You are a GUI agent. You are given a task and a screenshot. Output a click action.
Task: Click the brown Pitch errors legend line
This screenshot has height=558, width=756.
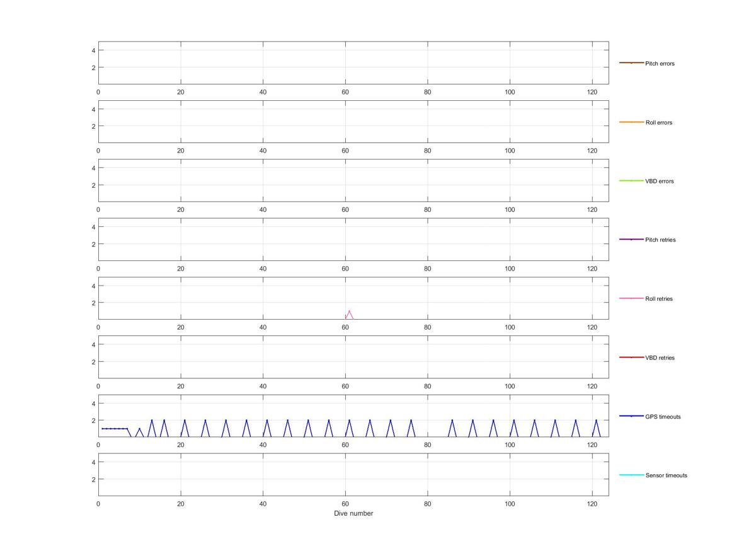[x=631, y=63]
